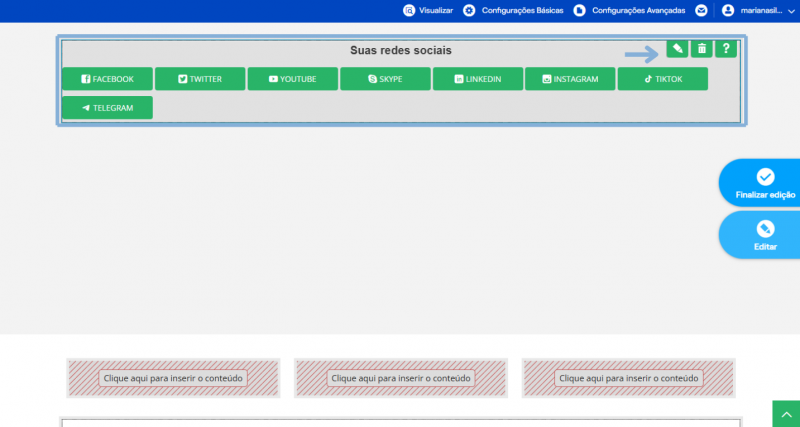Open help question mark icon on widget
800x427 pixels.
click(726, 48)
